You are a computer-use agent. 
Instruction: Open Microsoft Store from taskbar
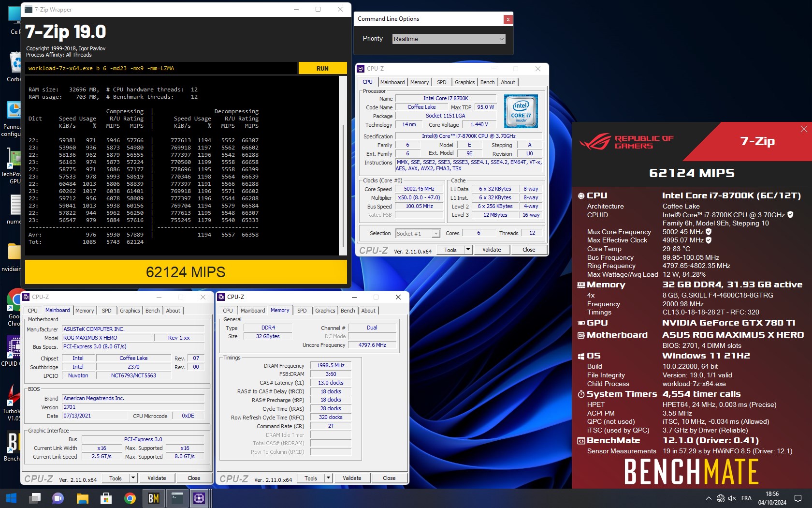click(106, 498)
